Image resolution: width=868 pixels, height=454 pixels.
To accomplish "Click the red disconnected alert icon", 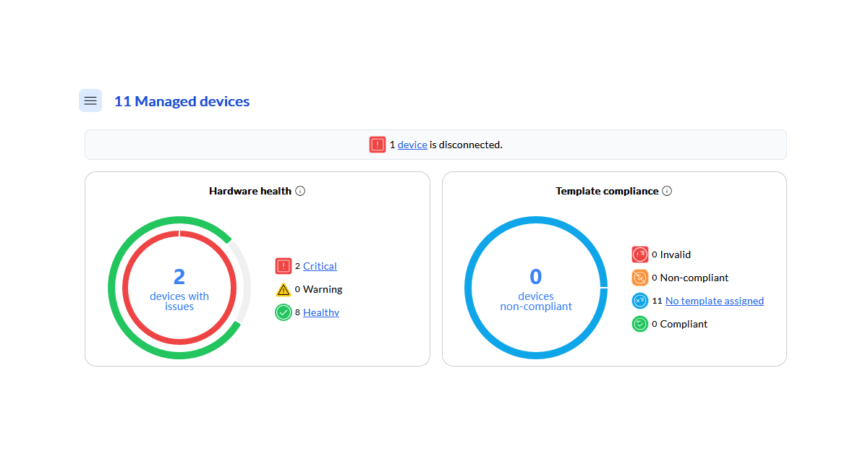I will point(378,145).
